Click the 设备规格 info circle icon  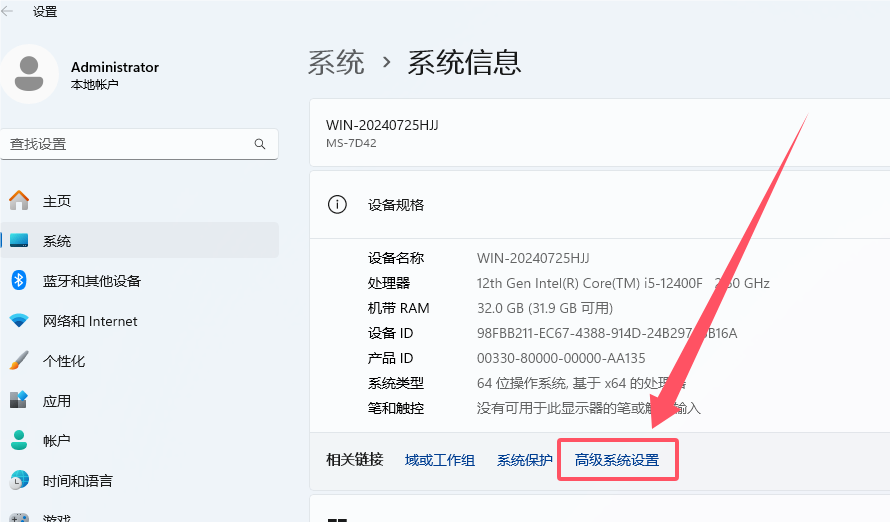pyautogui.click(x=337, y=204)
